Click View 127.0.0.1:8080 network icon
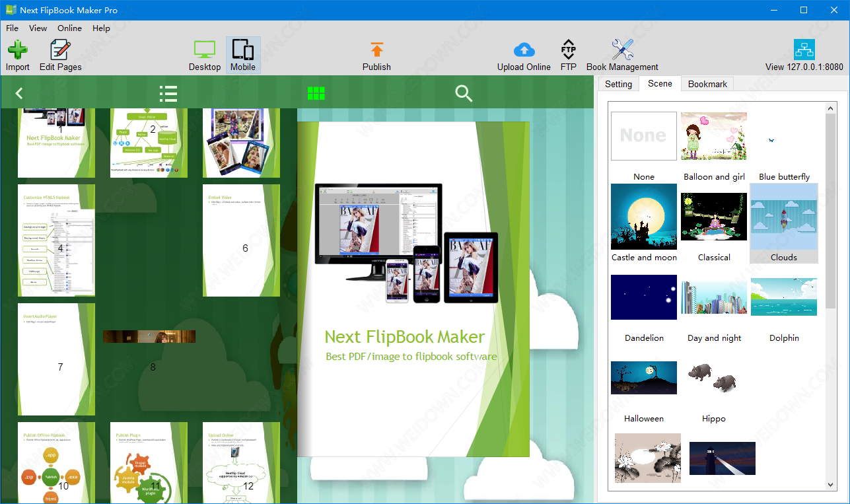The width and height of the screenshot is (850, 504). tap(804, 50)
